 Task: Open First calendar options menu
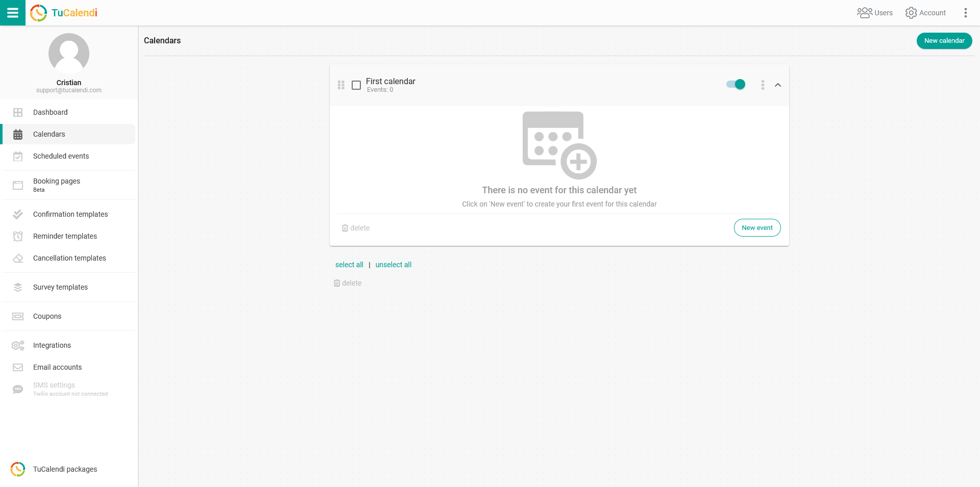click(x=763, y=85)
